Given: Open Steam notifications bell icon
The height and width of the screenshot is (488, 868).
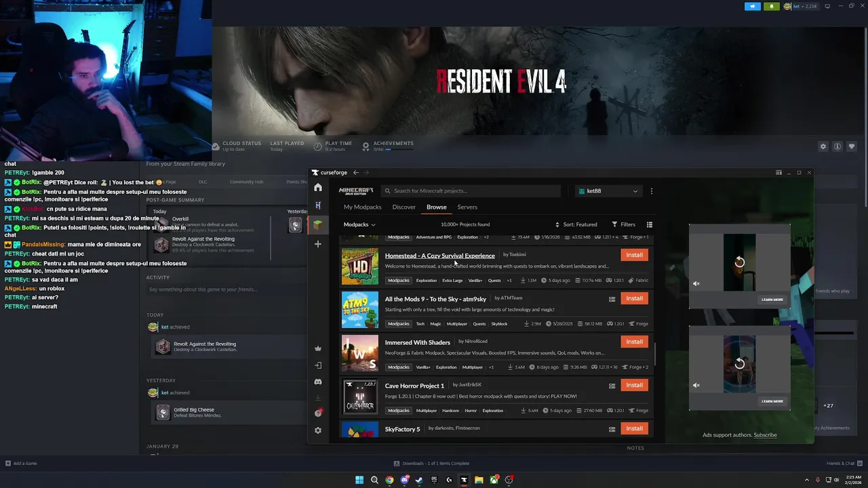Looking at the screenshot, I should point(771,6).
